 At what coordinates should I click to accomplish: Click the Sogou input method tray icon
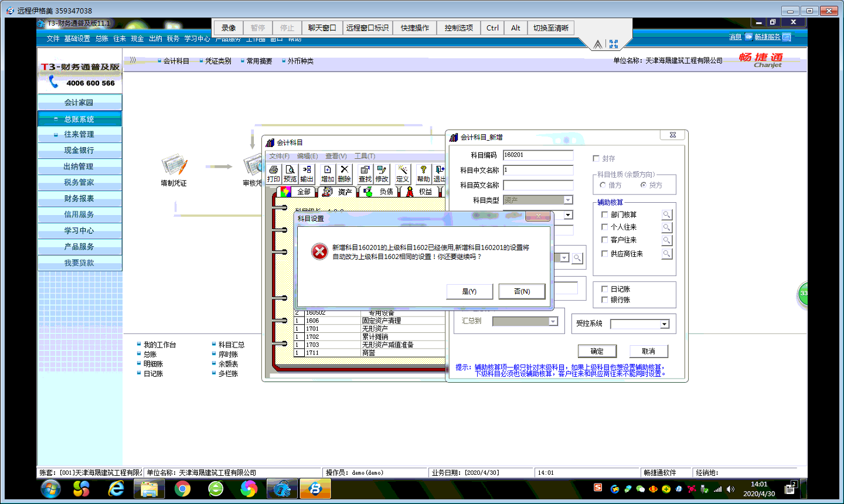pos(598,488)
